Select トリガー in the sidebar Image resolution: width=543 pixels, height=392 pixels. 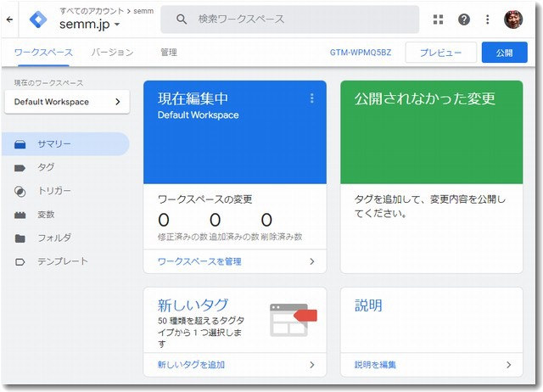[65, 191]
